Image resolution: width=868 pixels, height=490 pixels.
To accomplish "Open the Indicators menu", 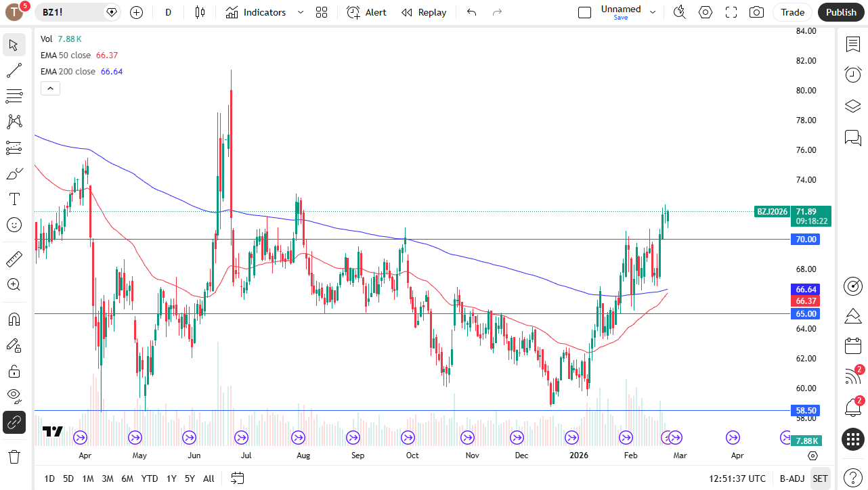I will click(256, 12).
